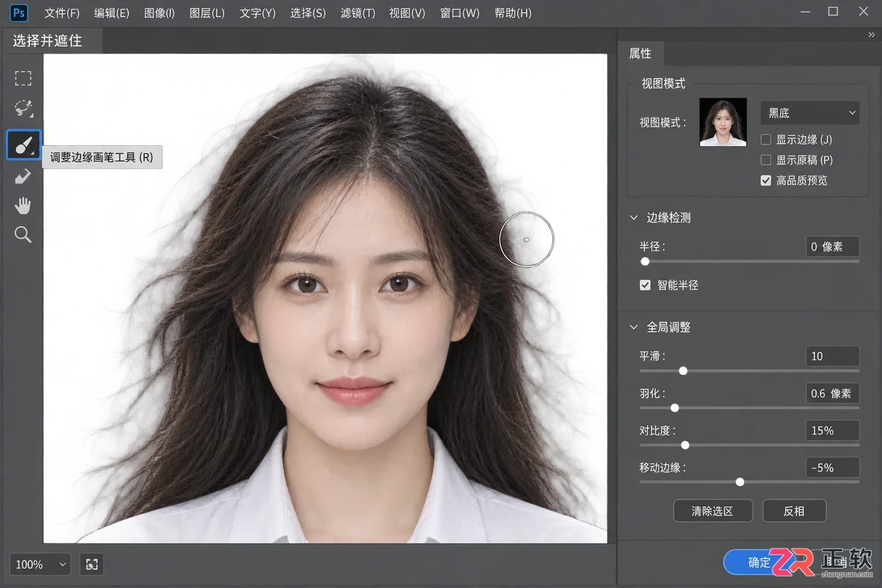This screenshot has width=882, height=588.
Task: Click the 半径 slider handle
Action: tap(645, 262)
